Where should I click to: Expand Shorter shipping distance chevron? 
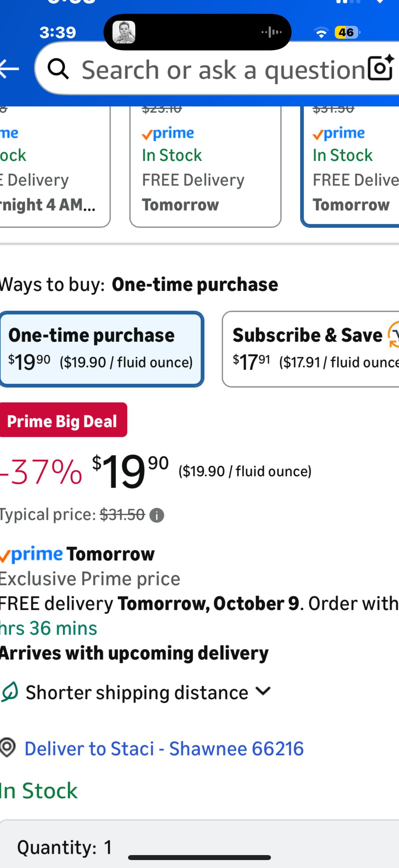[263, 692]
